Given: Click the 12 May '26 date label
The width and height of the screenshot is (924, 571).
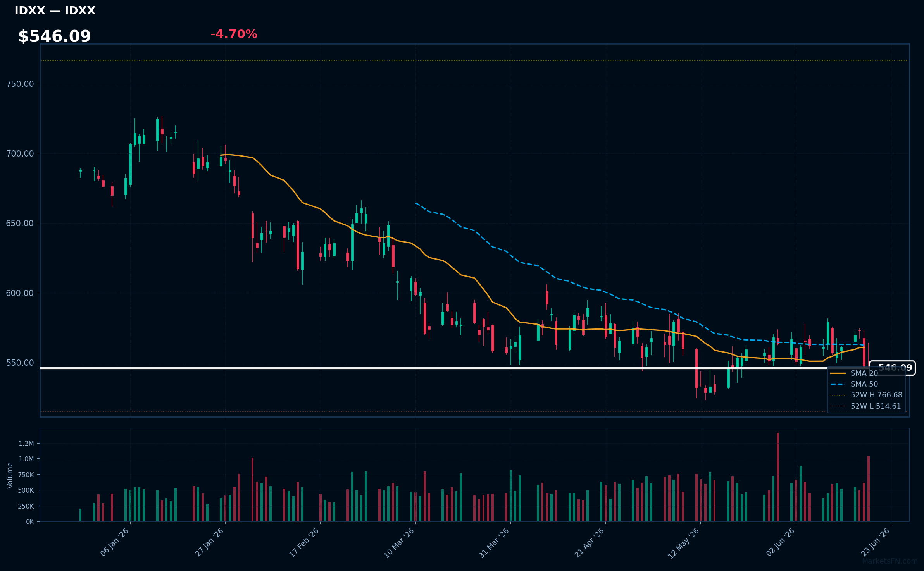Looking at the screenshot, I should pyautogui.click(x=684, y=543).
